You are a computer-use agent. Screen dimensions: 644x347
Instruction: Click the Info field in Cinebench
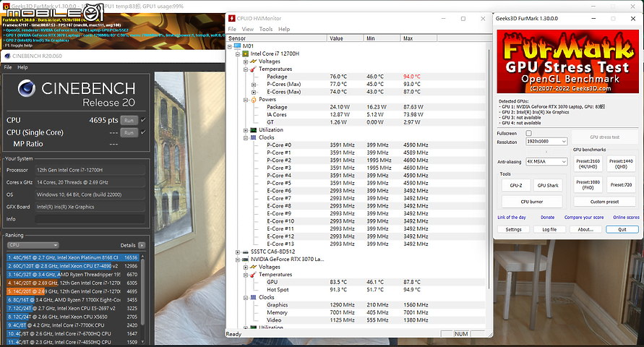point(90,219)
